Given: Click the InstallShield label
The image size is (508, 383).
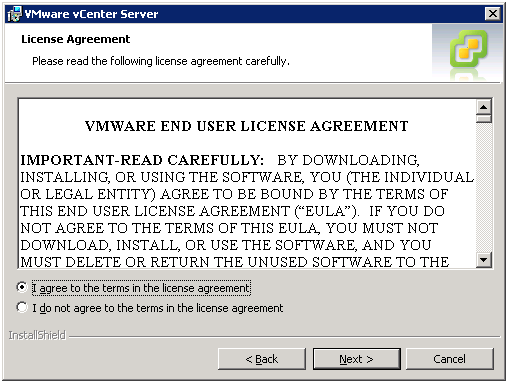Looking at the screenshot, I should pos(37,335).
